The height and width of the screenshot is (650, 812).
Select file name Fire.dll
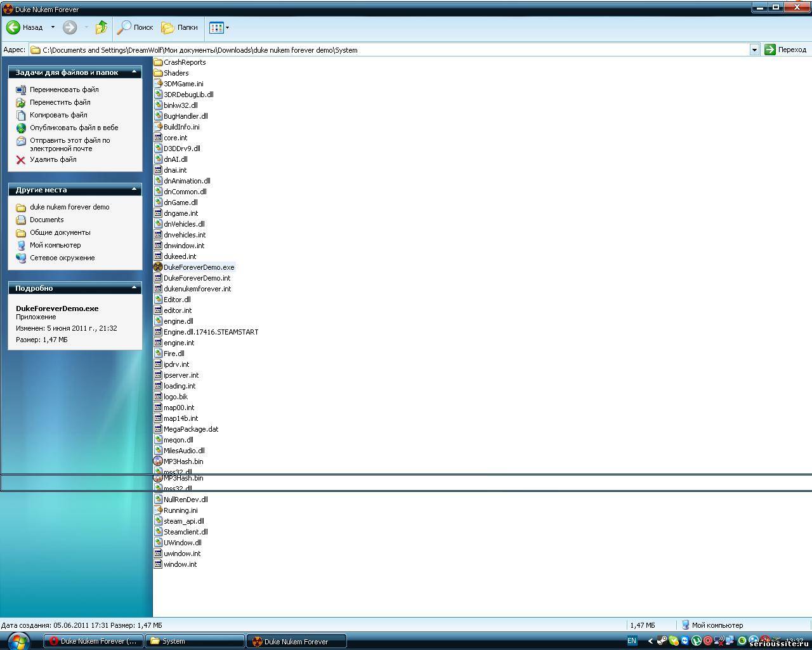(174, 354)
